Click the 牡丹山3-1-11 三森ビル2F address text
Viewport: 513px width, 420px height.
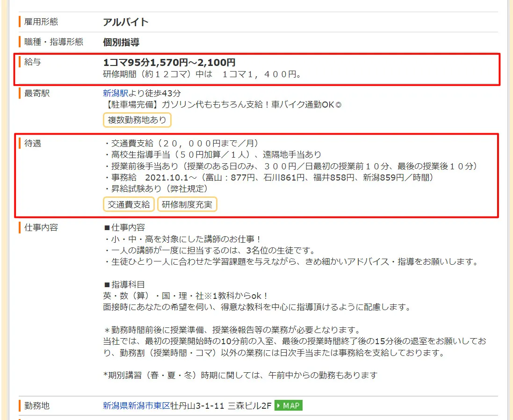(221, 406)
